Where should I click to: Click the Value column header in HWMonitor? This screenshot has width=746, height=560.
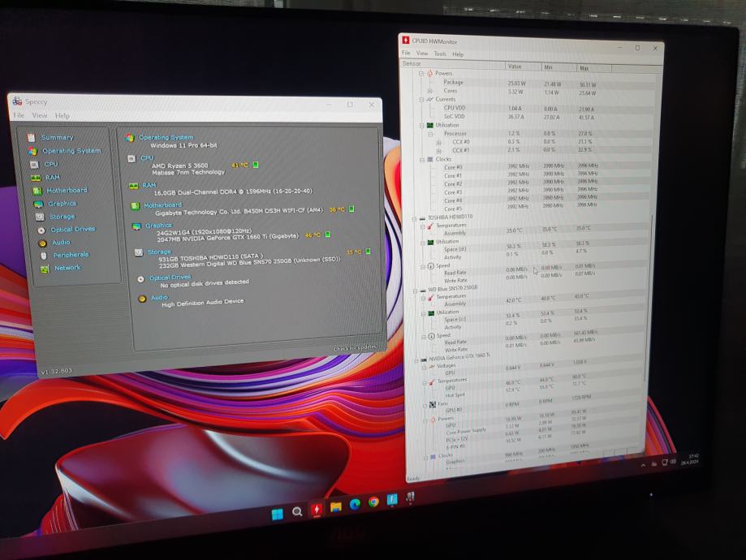pos(523,66)
